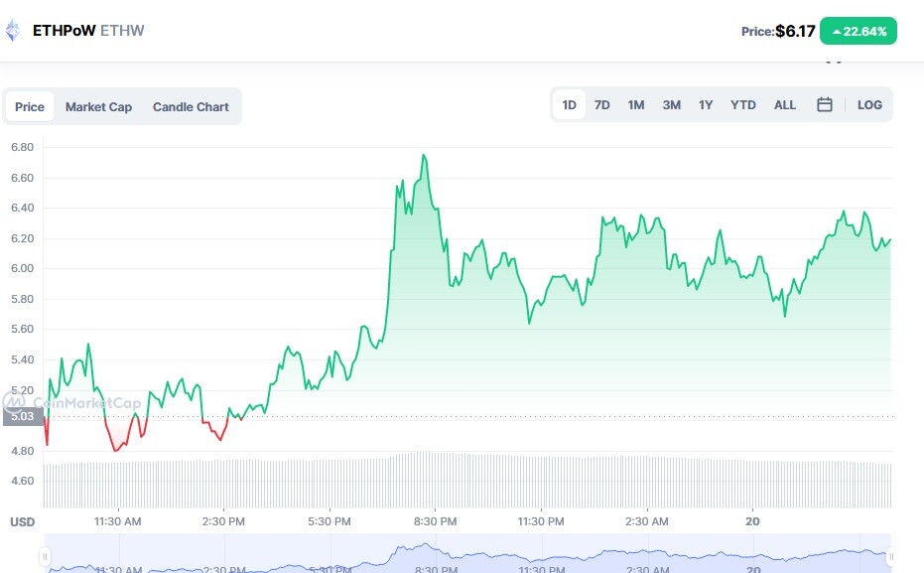Click the green 22.64% change badge

point(858,31)
